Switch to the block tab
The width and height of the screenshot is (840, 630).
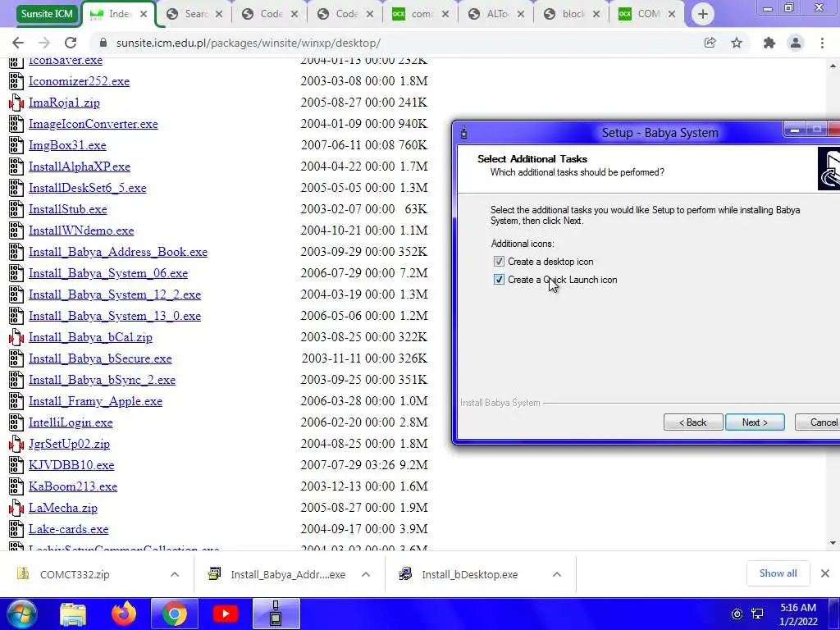point(572,14)
